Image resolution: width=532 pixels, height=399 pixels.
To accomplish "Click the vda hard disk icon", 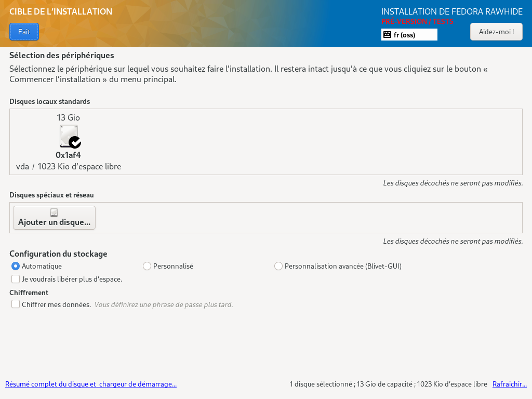I will (x=69, y=136).
